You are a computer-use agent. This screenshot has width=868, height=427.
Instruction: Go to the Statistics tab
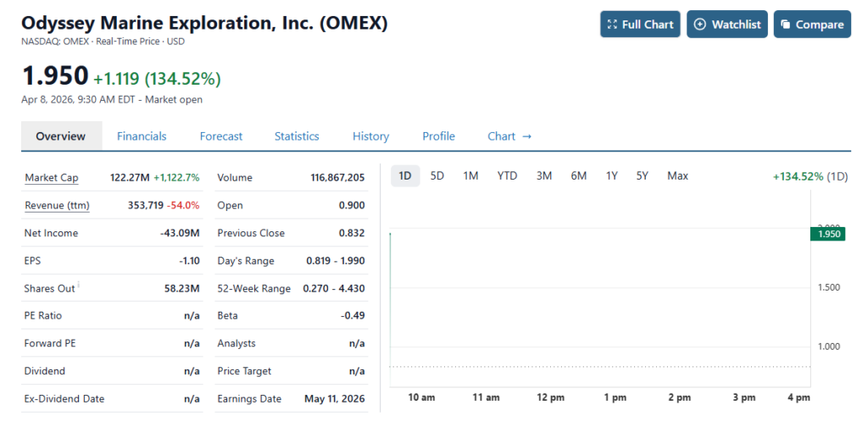(297, 136)
